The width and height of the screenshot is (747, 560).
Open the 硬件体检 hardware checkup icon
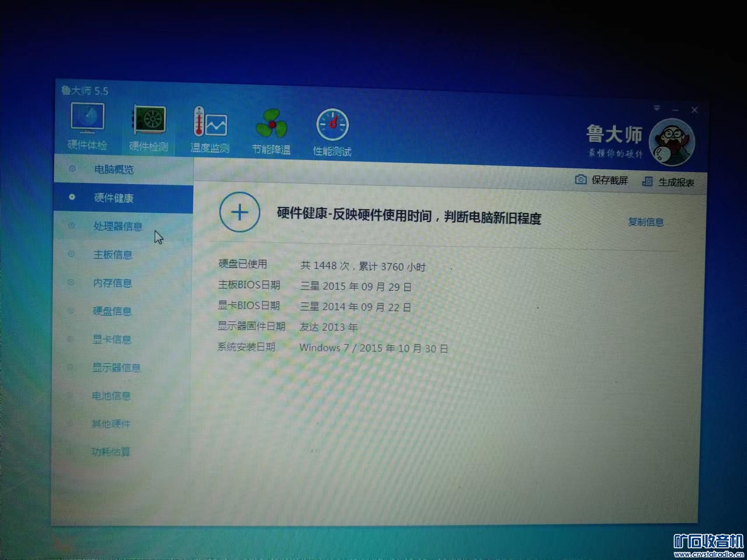point(88,118)
